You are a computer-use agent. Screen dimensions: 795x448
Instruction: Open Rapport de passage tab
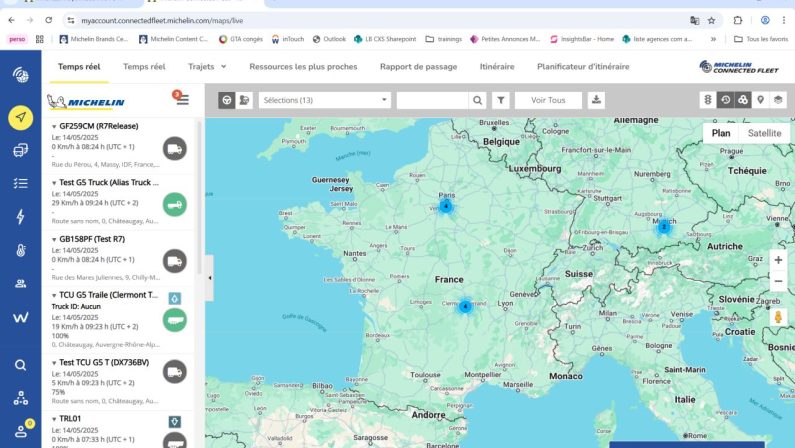point(418,66)
